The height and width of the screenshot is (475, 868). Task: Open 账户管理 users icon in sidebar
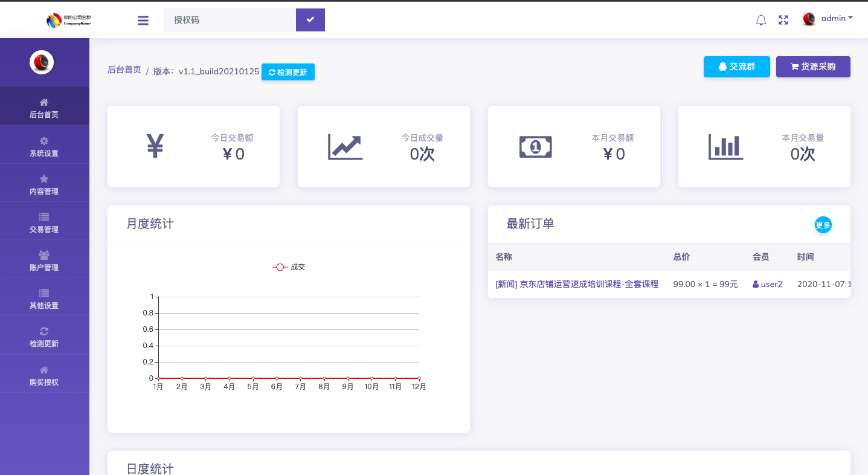coord(43,254)
